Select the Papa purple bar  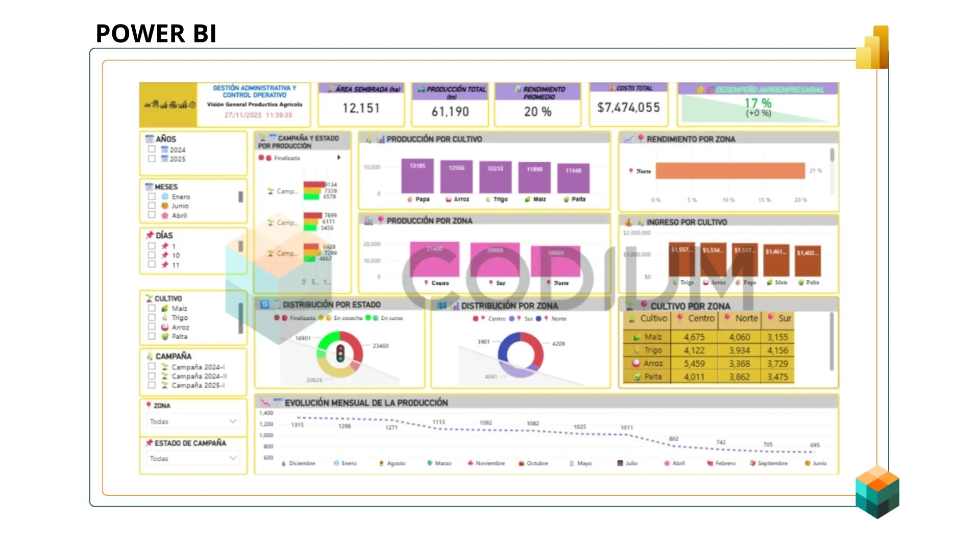pyautogui.click(x=418, y=177)
